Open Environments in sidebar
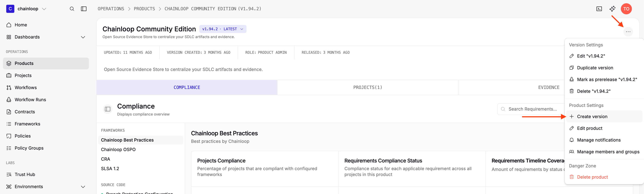Screen dimensions: 644x194 (29, 186)
